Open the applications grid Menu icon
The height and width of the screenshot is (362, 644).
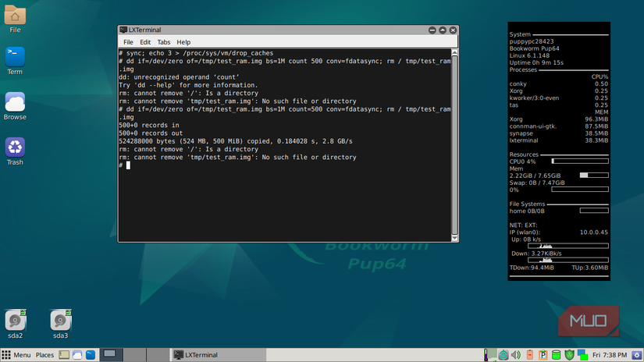click(5, 355)
